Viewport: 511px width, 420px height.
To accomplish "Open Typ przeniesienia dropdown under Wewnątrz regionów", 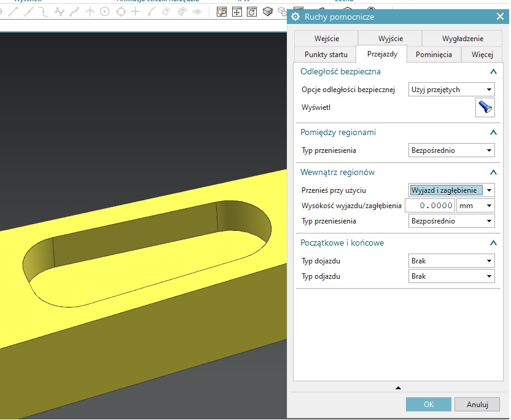I will [451, 221].
